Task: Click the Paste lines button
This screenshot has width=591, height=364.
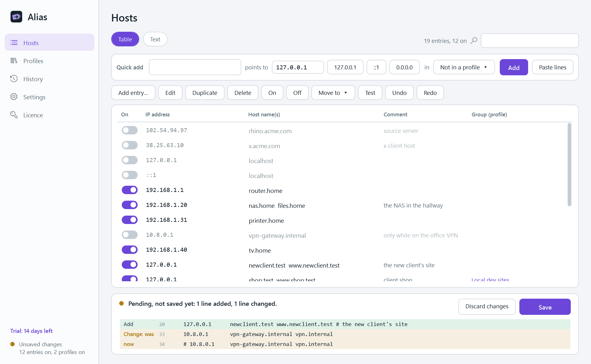Action: point(553,67)
